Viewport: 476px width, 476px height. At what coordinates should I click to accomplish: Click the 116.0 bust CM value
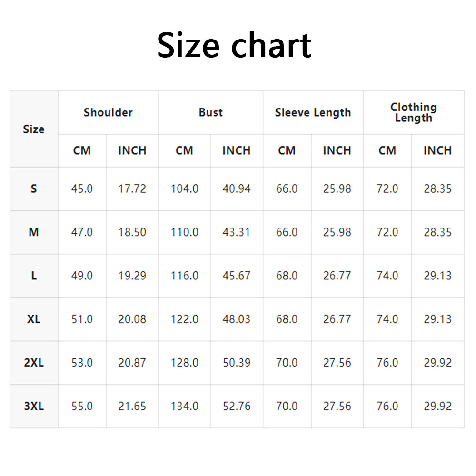184,276
